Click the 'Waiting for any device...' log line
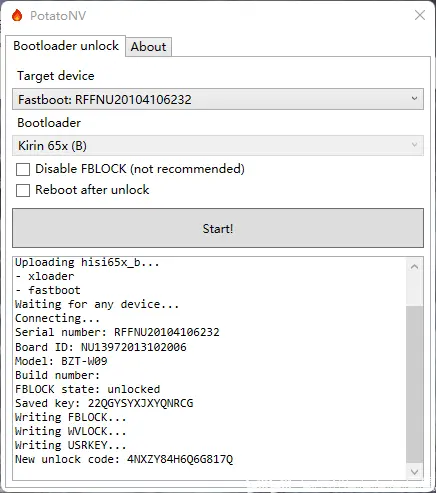This screenshot has width=436, height=493. click(97, 304)
